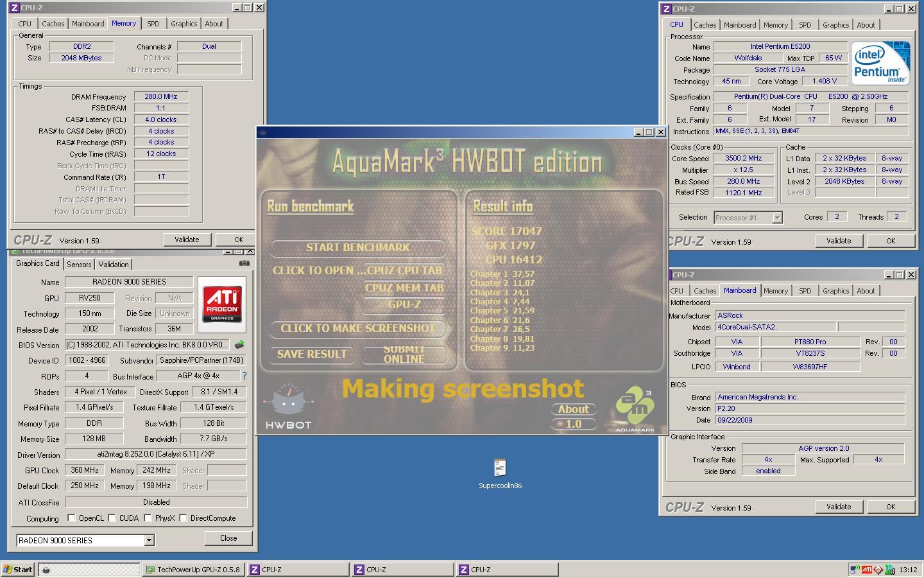Click the CPU-Z Memory window title icon
The image size is (924, 578).
point(15,8)
